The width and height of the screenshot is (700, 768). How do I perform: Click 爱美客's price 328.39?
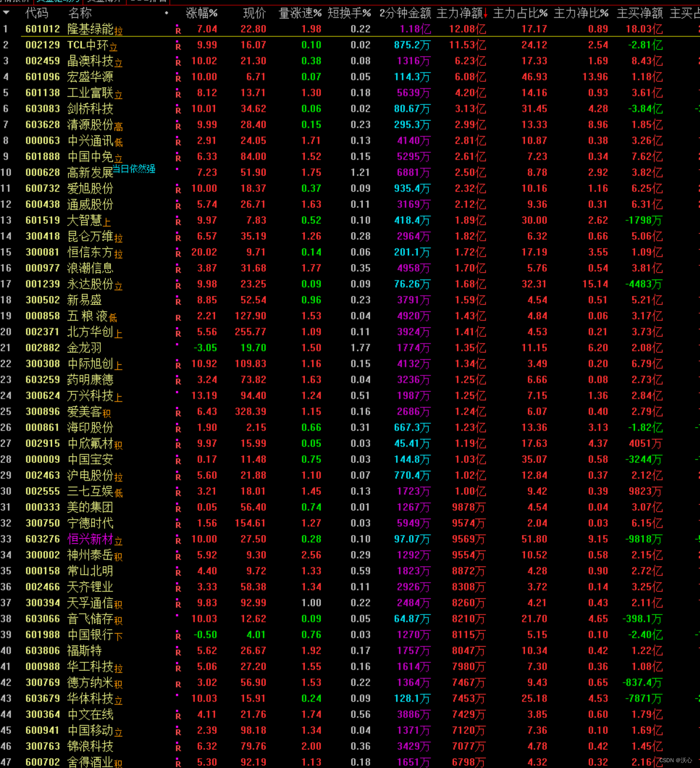251,412
